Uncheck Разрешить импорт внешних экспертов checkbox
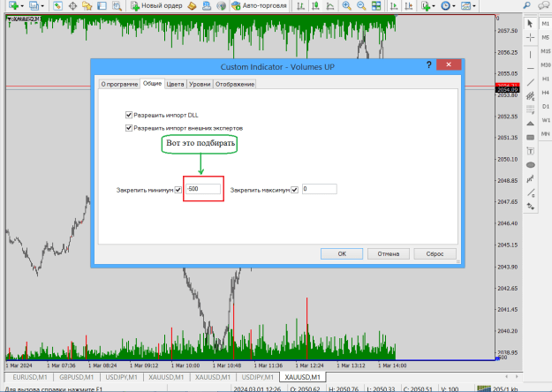552x392 pixels. tap(128, 128)
